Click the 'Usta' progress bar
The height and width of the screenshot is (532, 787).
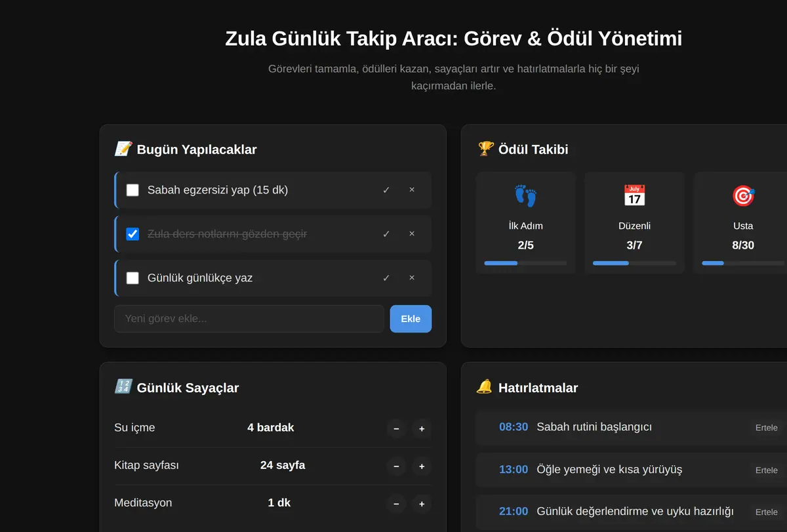click(743, 263)
